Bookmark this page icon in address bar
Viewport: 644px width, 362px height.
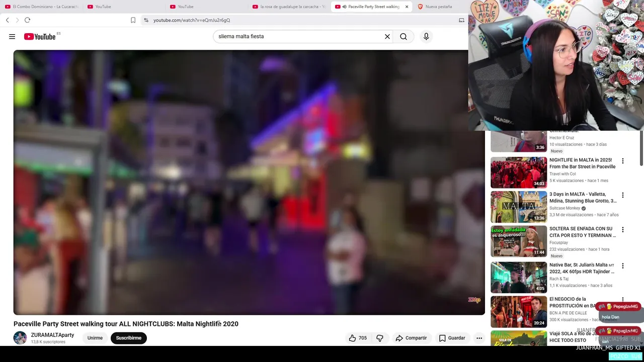[x=133, y=20]
